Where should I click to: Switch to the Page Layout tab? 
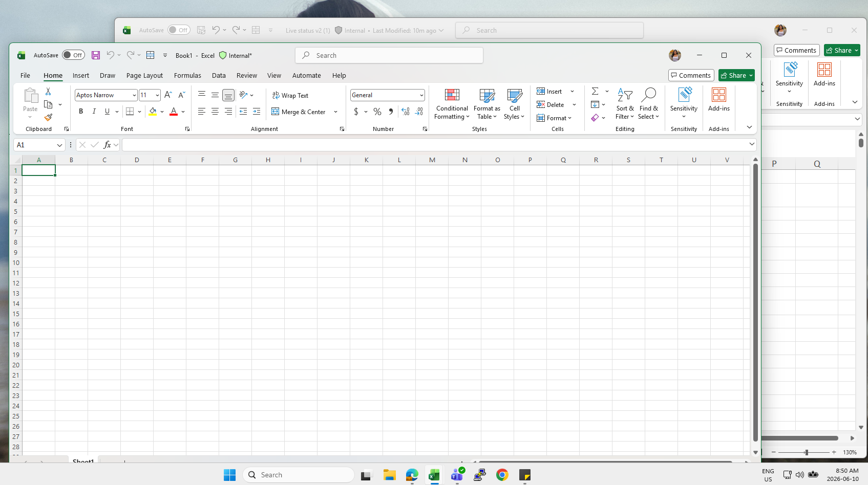coord(144,75)
